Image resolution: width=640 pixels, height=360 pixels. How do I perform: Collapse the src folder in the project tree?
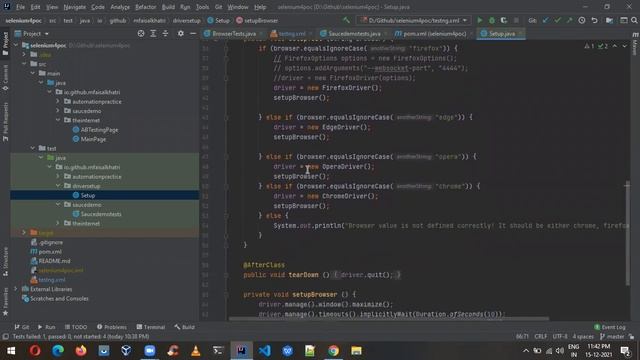[24, 64]
